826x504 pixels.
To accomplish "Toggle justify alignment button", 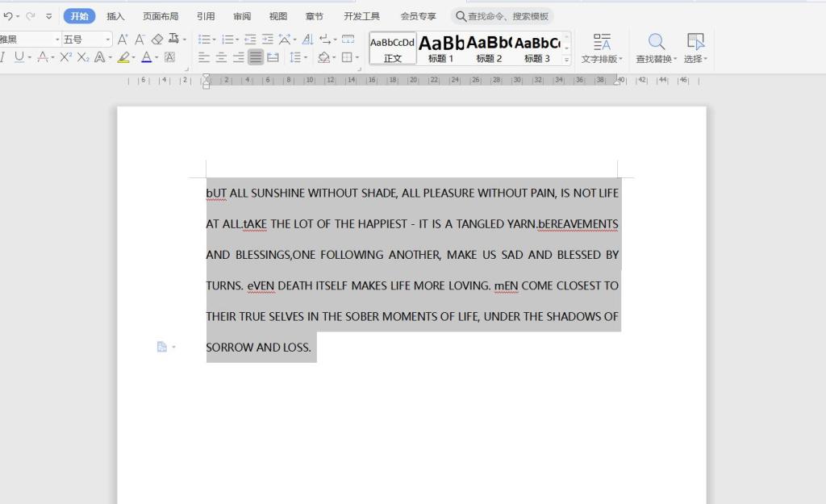I will tap(255, 57).
